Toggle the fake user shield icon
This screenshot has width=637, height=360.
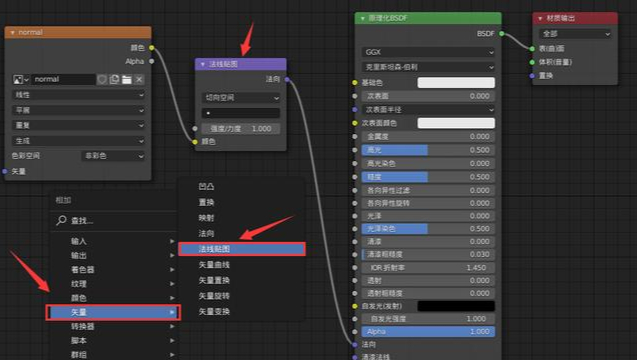click(x=102, y=80)
